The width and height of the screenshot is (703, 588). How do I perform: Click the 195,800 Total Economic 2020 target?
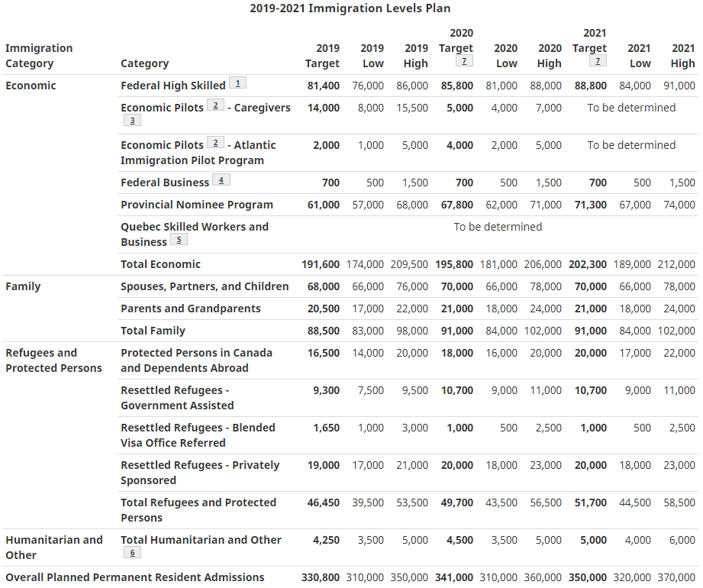click(454, 265)
